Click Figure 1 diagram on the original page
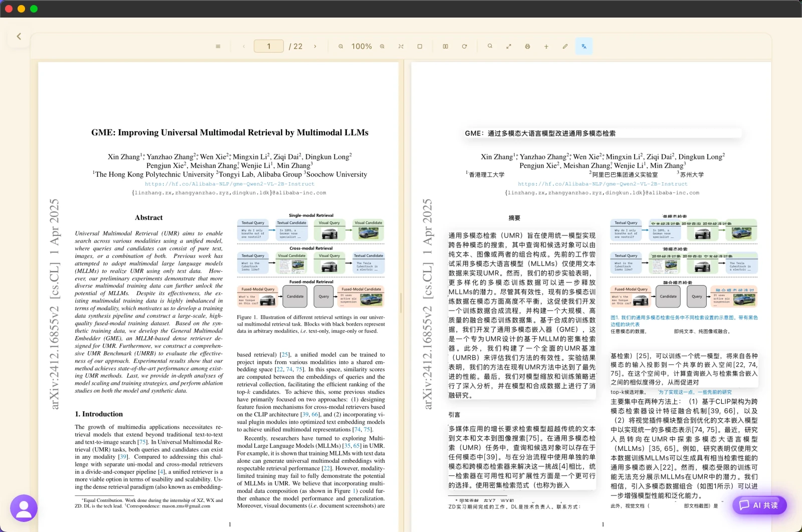The width and height of the screenshot is (802, 532). tap(311, 260)
